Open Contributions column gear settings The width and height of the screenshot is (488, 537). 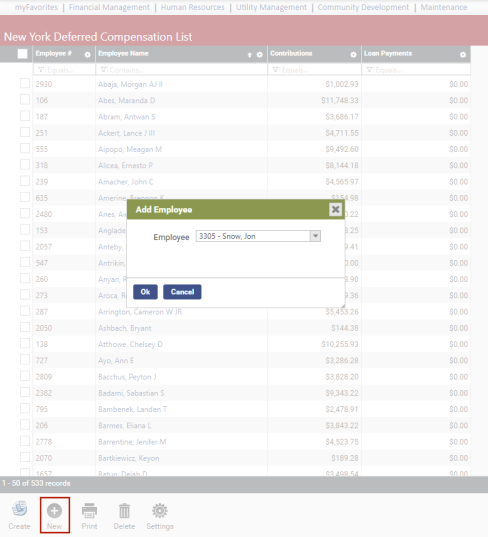[x=353, y=55]
